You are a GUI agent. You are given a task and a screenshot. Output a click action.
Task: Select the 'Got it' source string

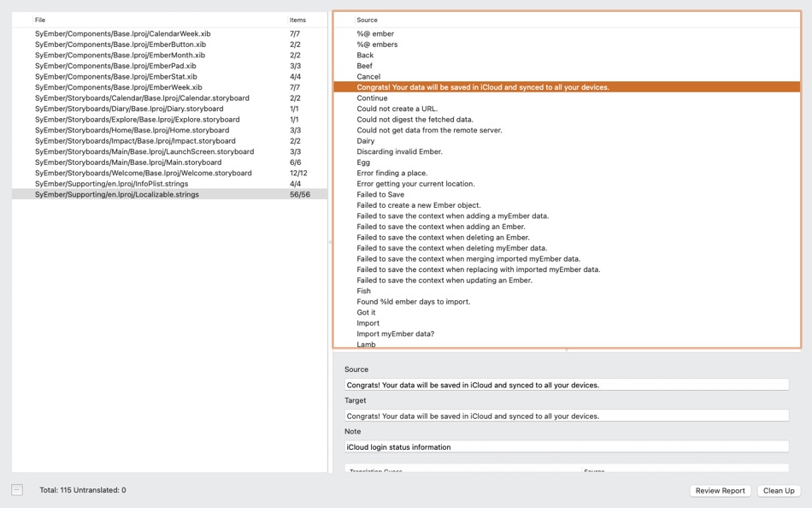(x=567, y=312)
